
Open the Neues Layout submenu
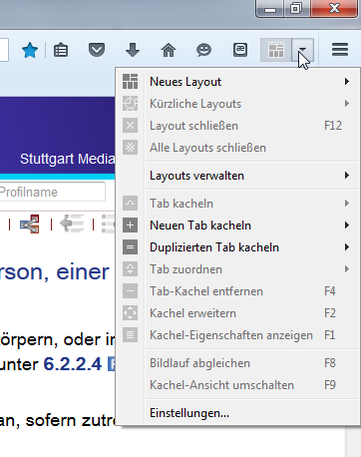237,82
